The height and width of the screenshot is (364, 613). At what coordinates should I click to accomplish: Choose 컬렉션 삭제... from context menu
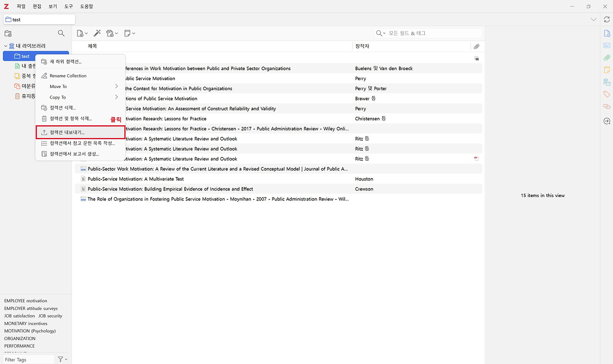pos(80,108)
